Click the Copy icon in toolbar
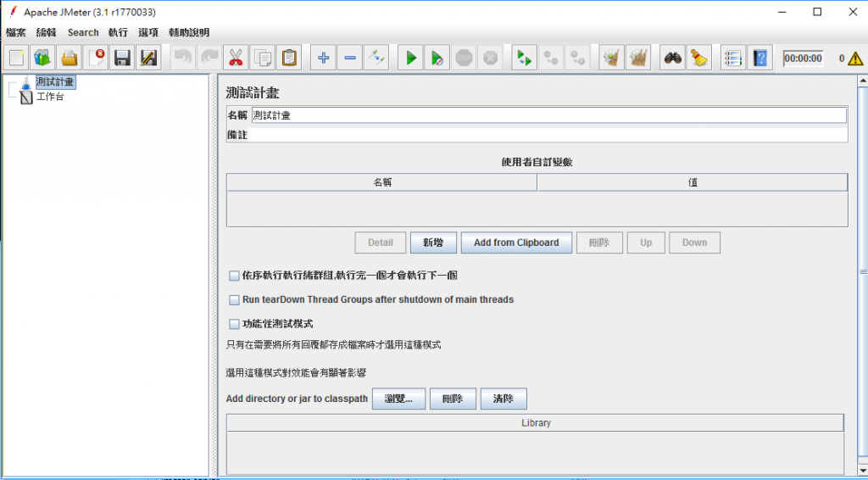 pyautogui.click(x=263, y=58)
